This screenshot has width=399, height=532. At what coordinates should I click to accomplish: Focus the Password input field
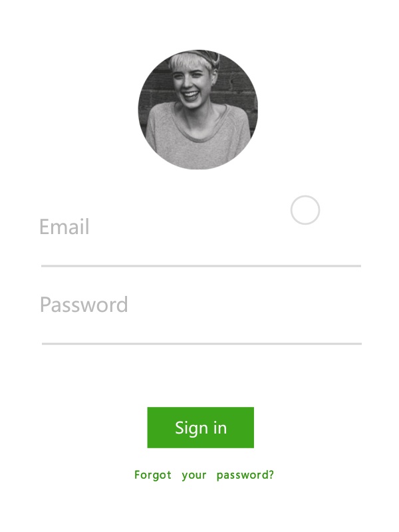point(201,312)
